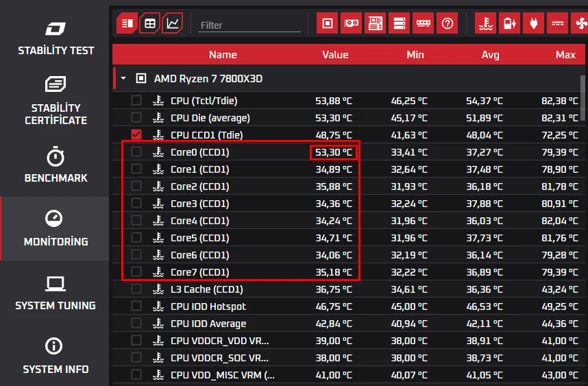This screenshot has height=386, width=588.
Task: Check the Core7 (CCD1) checkbox
Action: tap(136, 272)
